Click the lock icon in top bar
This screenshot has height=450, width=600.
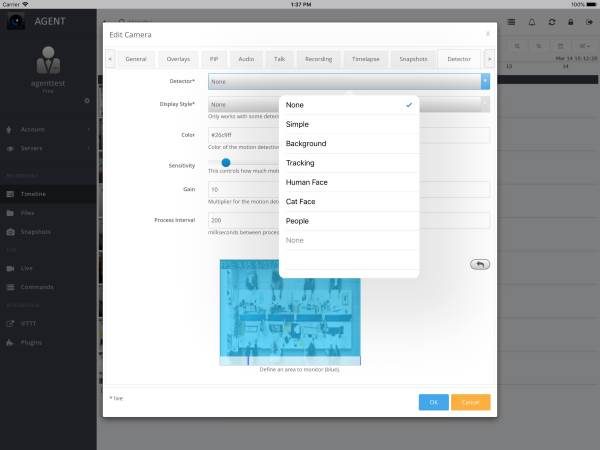[x=571, y=22]
